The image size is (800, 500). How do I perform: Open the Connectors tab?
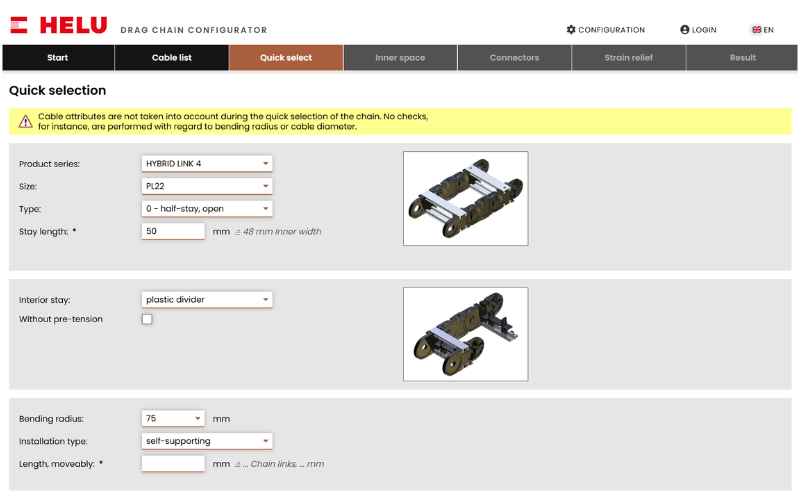pos(514,58)
